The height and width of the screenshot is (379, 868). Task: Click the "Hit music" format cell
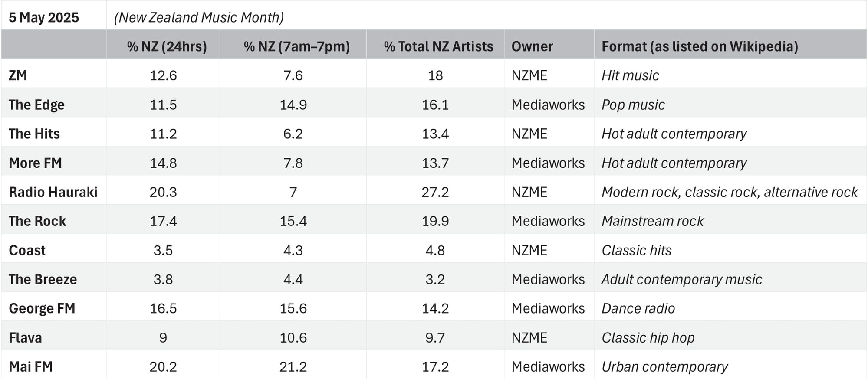630,75
